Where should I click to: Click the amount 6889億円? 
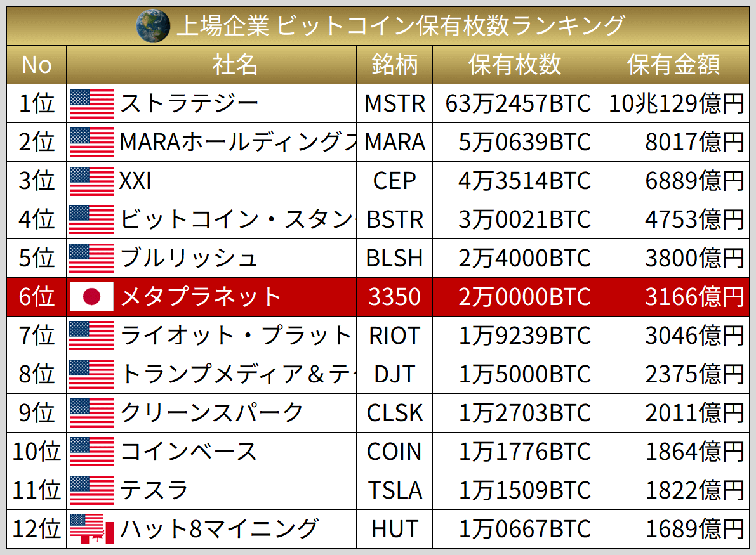(x=695, y=181)
